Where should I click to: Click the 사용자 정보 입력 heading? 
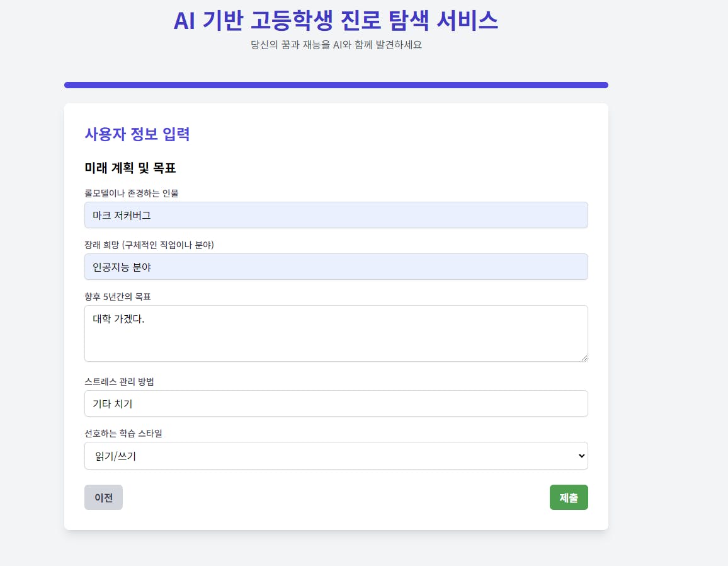click(x=137, y=134)
